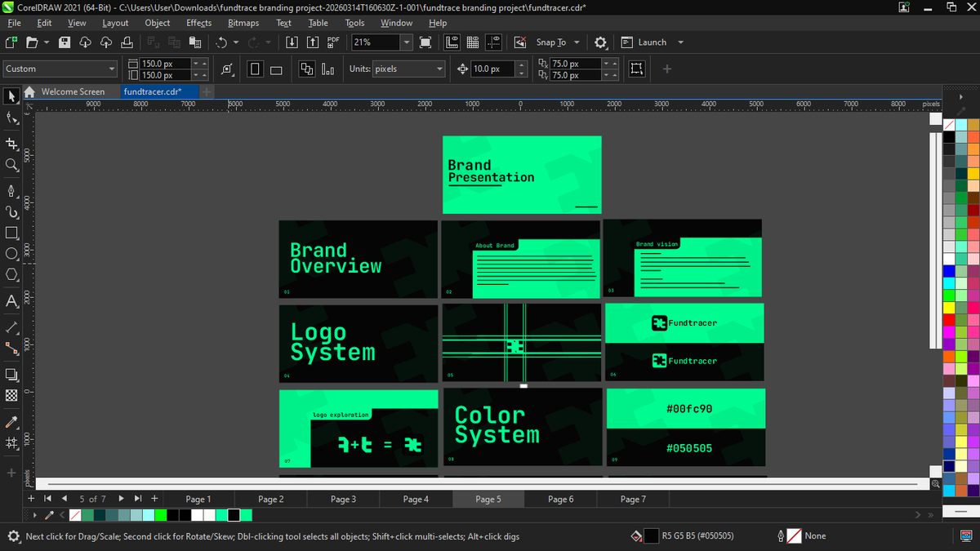Click the Export icon
980x551 pixels.
[x=313, y=42]
